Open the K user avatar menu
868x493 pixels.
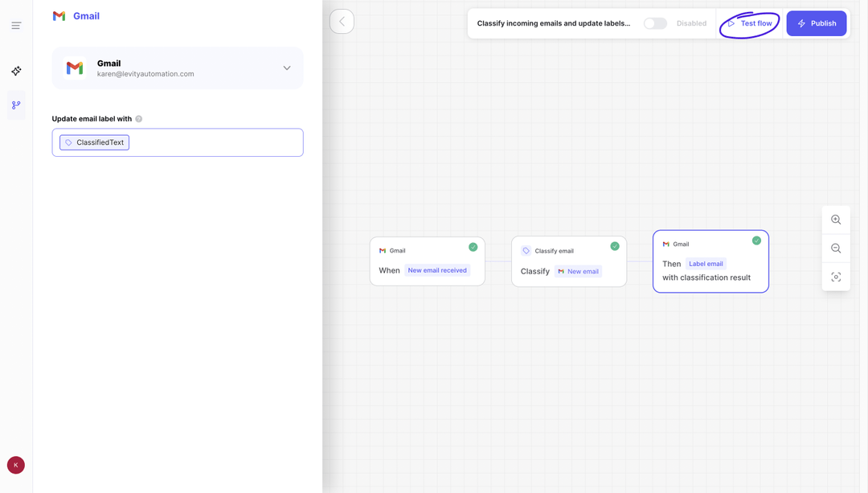pyautogui.click(x=15, y=465)
